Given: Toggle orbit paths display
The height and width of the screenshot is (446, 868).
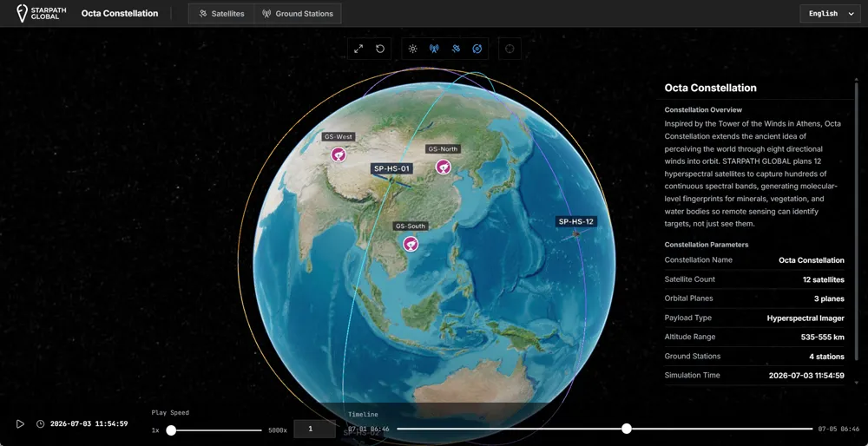Looking at the screenshot, I should coord(477,49).
